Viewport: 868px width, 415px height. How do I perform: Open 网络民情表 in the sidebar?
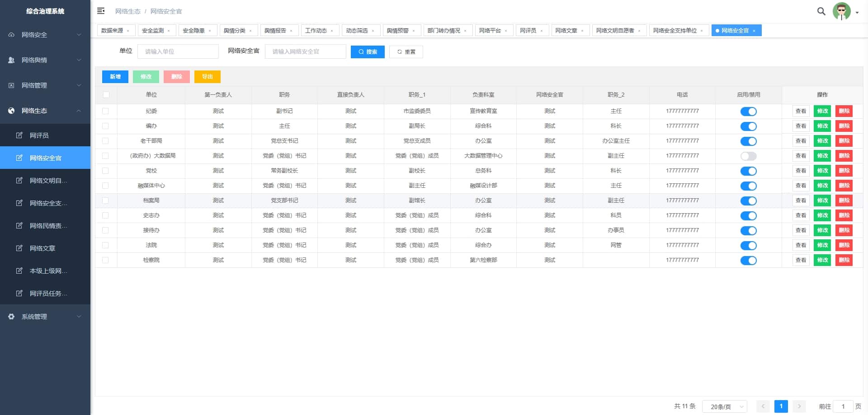45,225
